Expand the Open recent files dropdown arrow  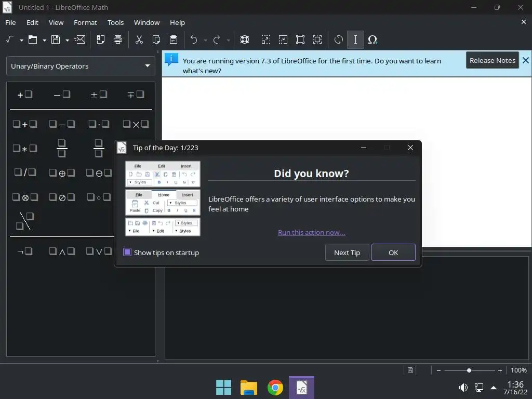pyautogui.click(x=44, y=40)
